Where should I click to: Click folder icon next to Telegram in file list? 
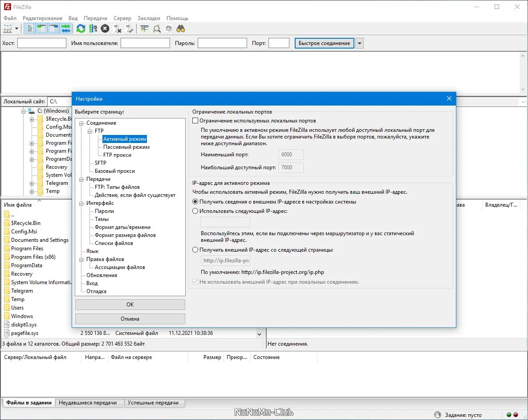coord(7,291)
